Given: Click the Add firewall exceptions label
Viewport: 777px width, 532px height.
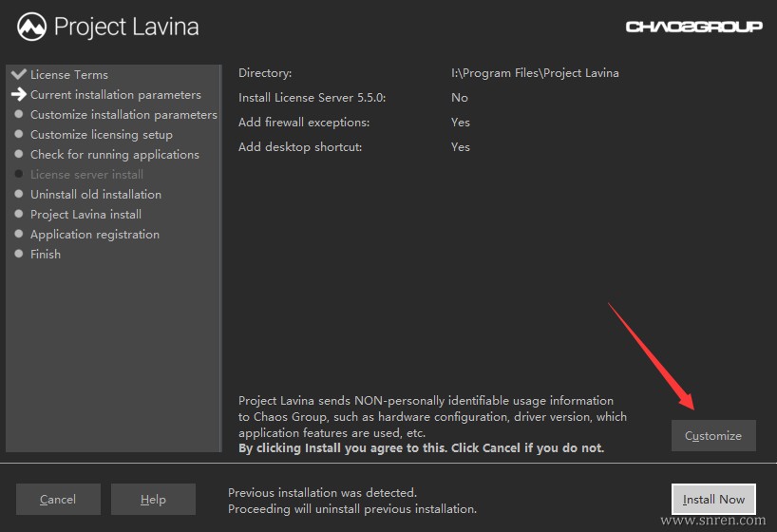Looking at the screenshot, I should point(304,123).
